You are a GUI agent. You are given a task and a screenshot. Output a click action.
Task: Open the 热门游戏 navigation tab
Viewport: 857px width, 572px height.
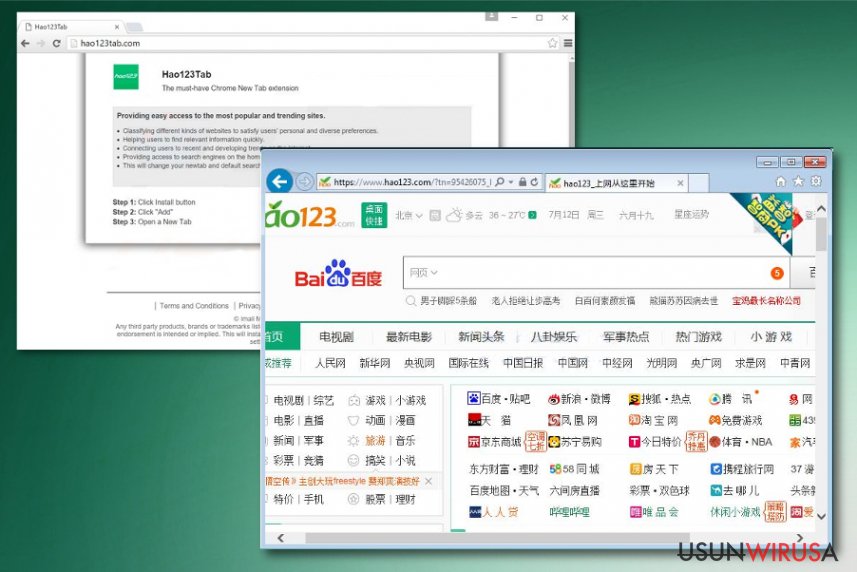tap(698, 337)
